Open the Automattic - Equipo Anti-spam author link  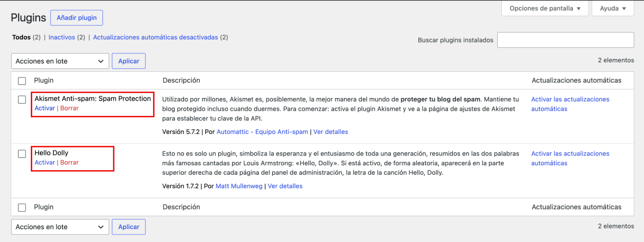[x=262, y=132]
